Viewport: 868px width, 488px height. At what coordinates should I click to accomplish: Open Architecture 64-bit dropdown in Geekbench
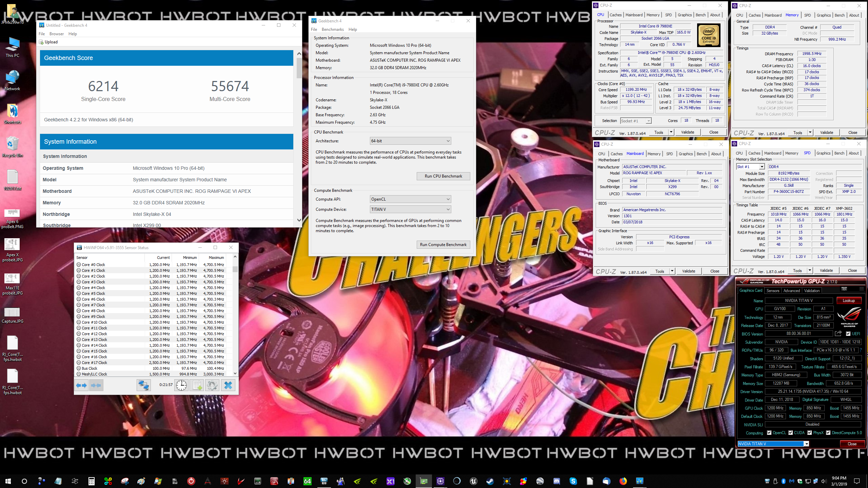410,141
